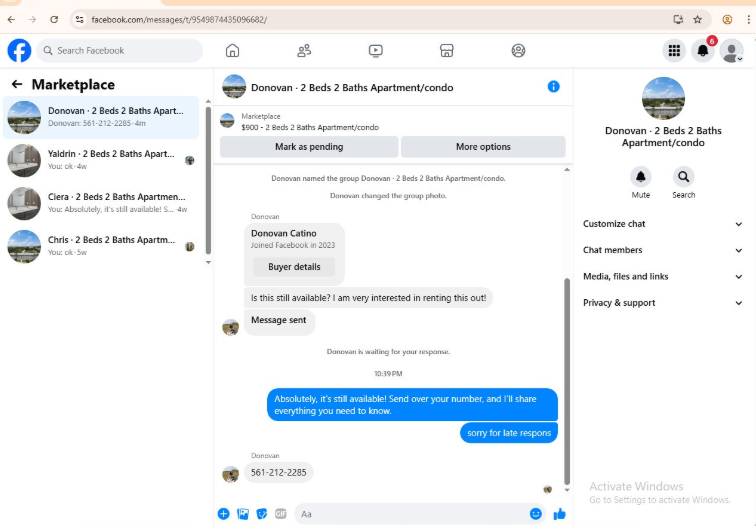756x527 pixels.
Task: Open browser profile icon
Action: point(727,19)
